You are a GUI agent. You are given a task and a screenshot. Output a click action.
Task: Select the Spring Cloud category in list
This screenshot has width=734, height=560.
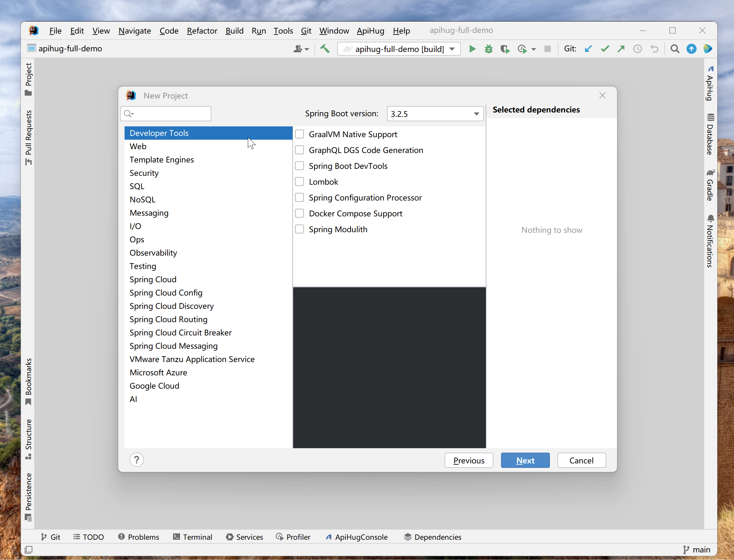(x=152, y=279)
